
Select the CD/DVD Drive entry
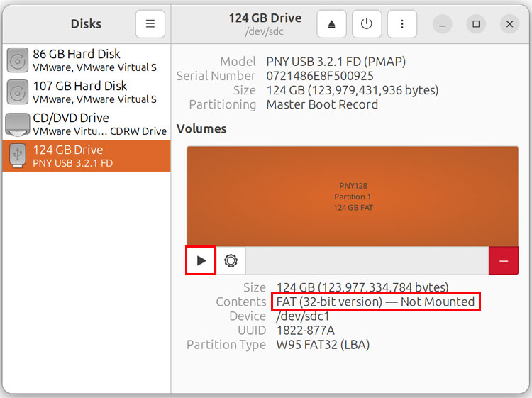[87, 124]
